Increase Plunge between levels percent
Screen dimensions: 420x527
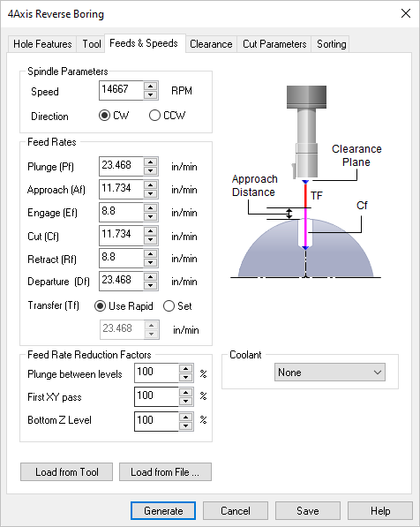[x=186, y=369]
